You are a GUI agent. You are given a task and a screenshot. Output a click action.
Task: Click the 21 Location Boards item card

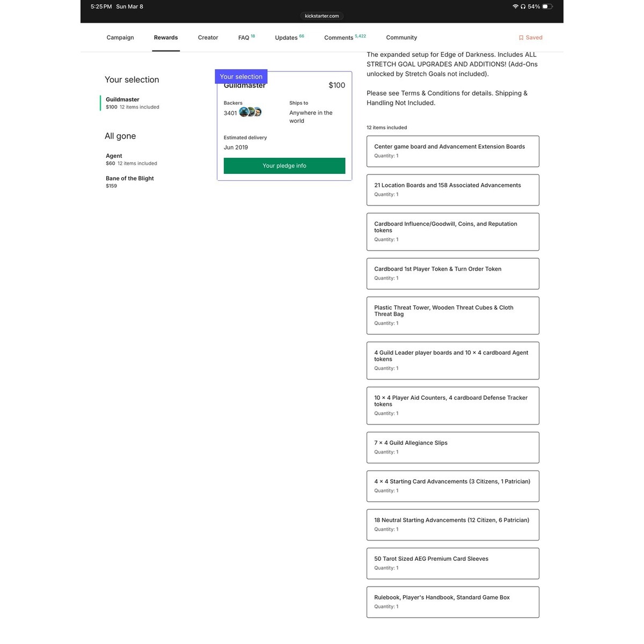453,190
